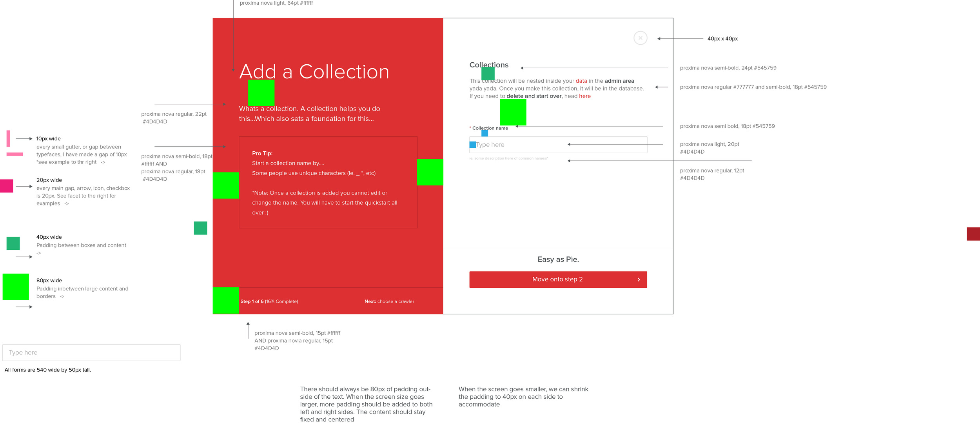
Task: Select the "Collections" heading
Action: [x=489, y=65]
